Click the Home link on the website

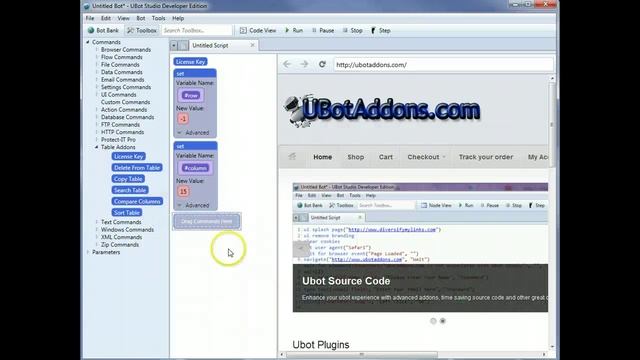322,157
